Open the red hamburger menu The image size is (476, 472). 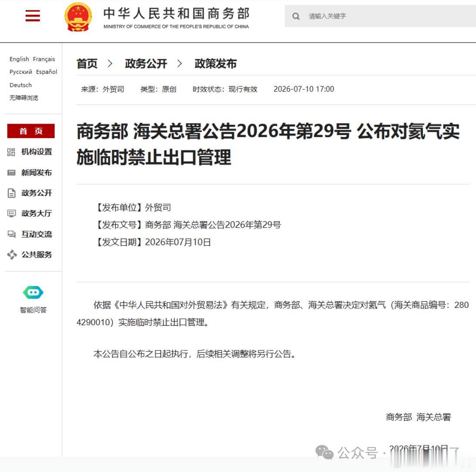coord(33,16)
